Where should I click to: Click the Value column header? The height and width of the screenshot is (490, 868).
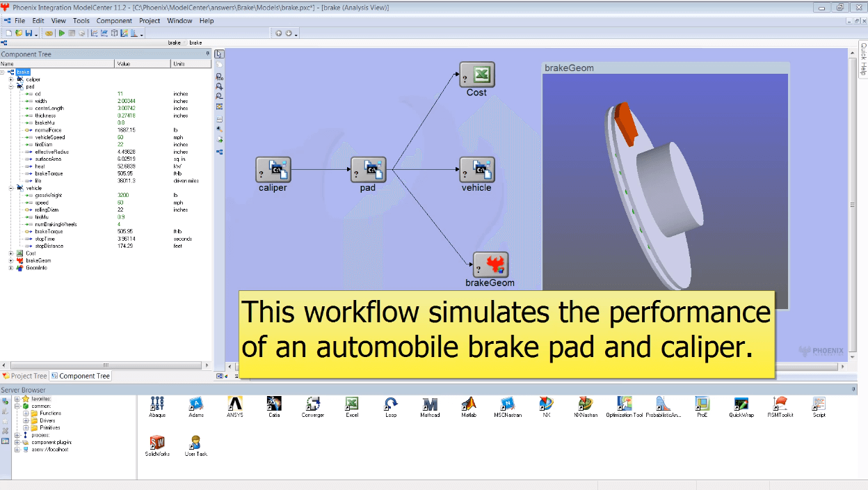pyautogui.click(x=143, y=63)
